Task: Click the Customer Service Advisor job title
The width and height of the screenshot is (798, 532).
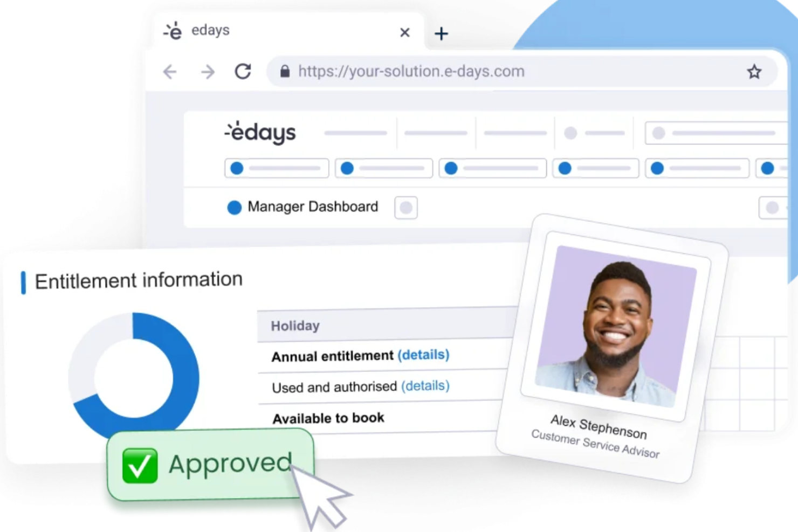Action: click(595, 444)
